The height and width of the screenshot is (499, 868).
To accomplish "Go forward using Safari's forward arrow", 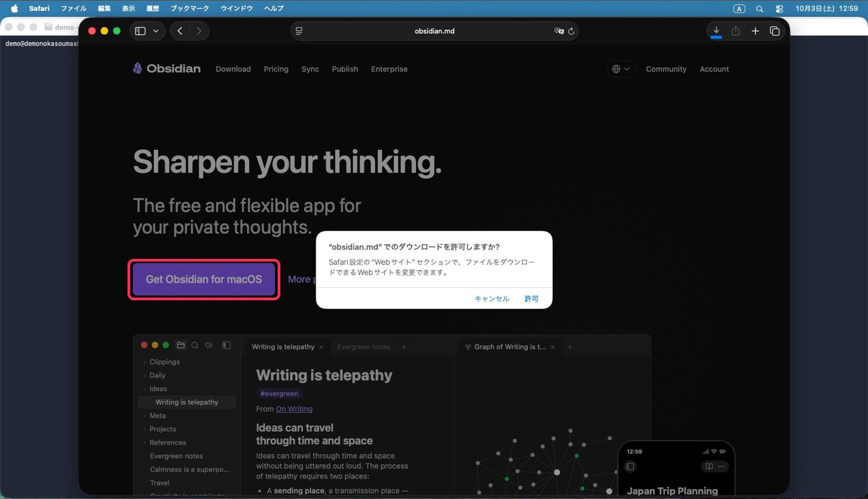I will [199, 31].
